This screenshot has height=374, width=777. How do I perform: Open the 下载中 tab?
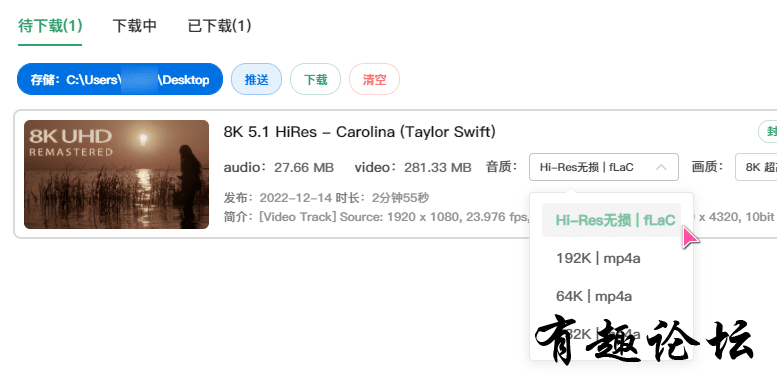point(135,26)
